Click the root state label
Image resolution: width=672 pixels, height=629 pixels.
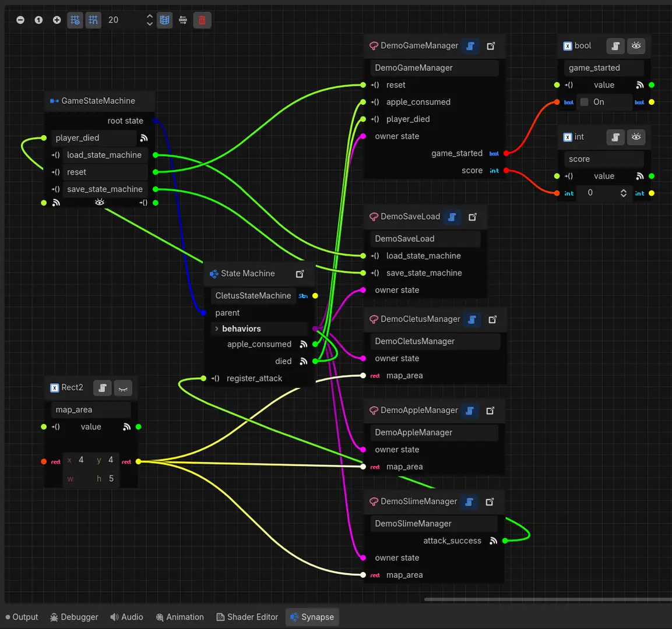125,121
